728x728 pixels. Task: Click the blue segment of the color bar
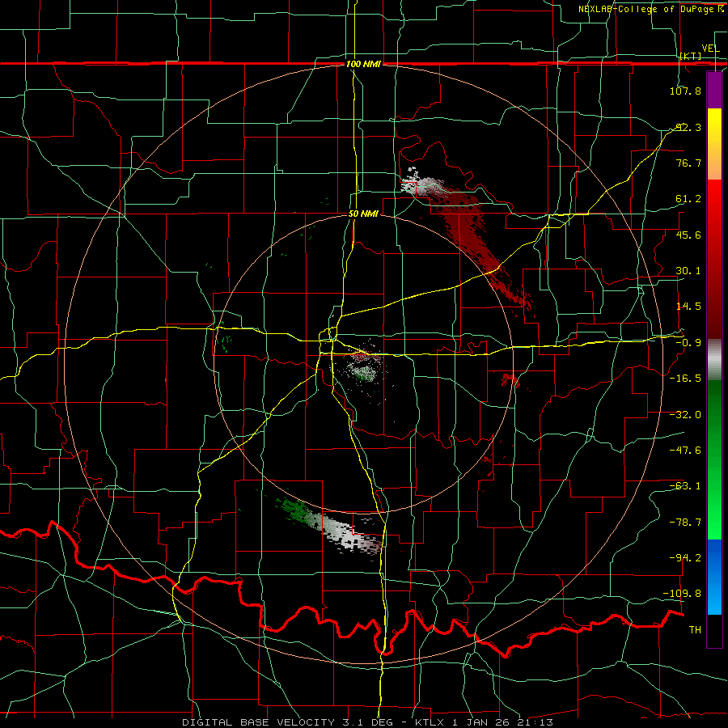click(714, 577)
